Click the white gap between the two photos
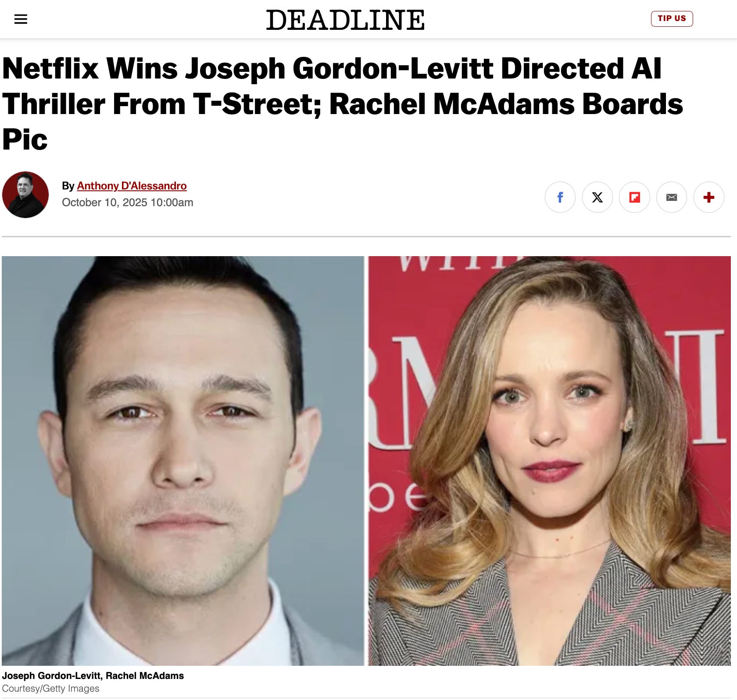Viewport: 737px width, 700px height. point(366,461)
